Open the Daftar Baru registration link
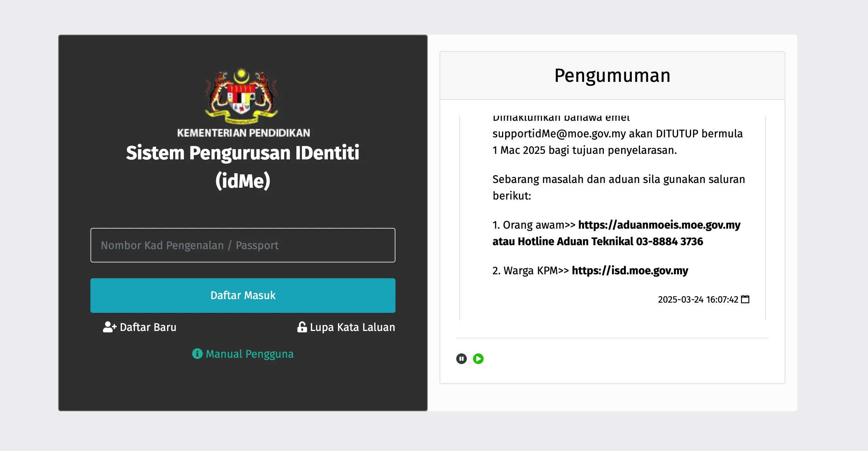 coord(147,327)
